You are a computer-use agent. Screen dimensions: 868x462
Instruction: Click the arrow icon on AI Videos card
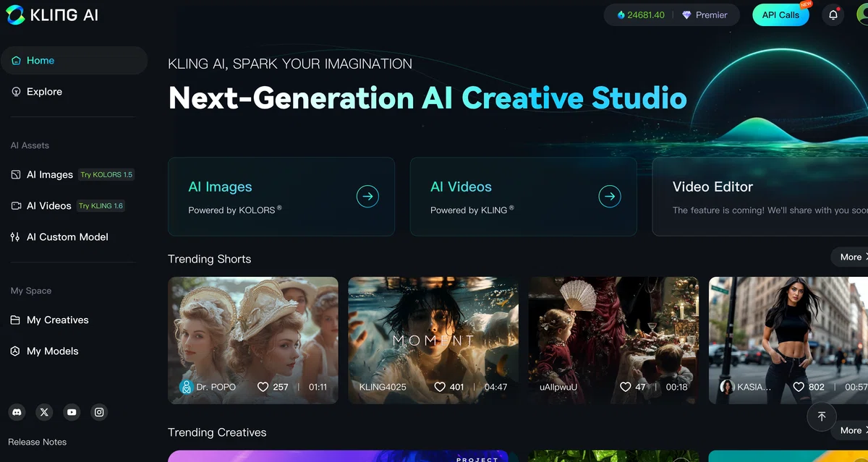coord(610,196)
